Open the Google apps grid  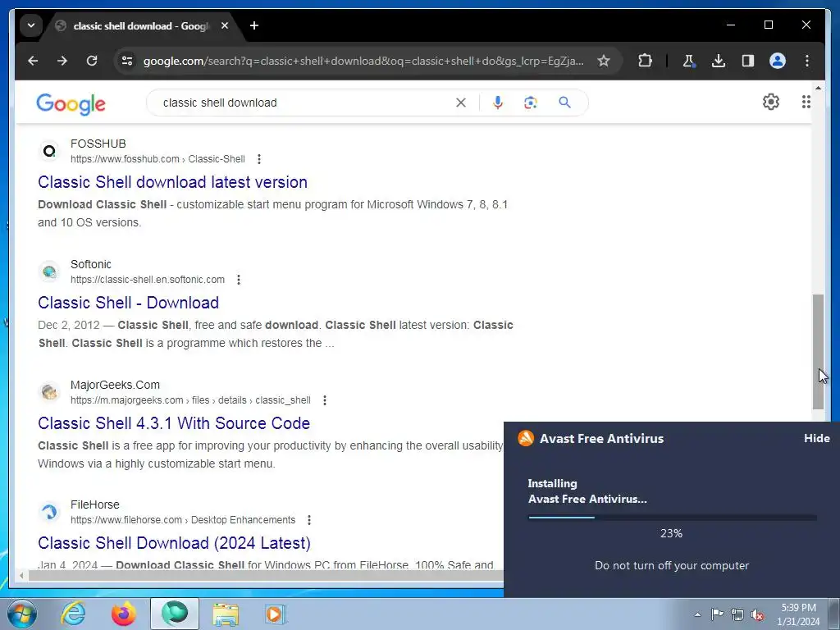click(x=806, y=102)
